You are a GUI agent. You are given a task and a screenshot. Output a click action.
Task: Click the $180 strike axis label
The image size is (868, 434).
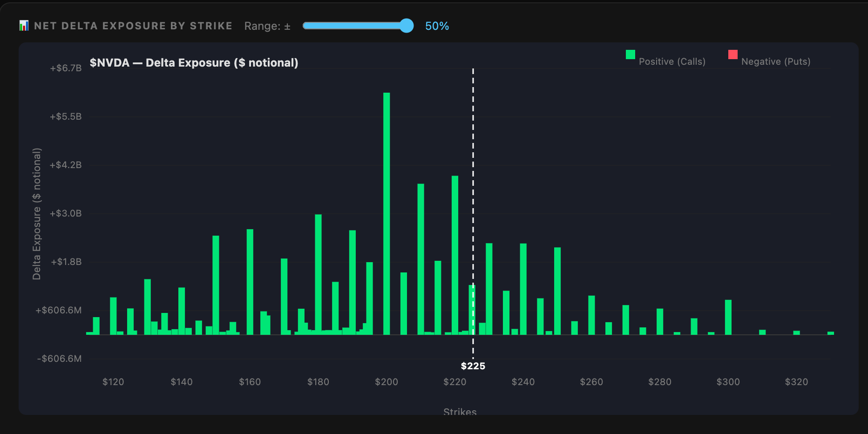point(318,382)
